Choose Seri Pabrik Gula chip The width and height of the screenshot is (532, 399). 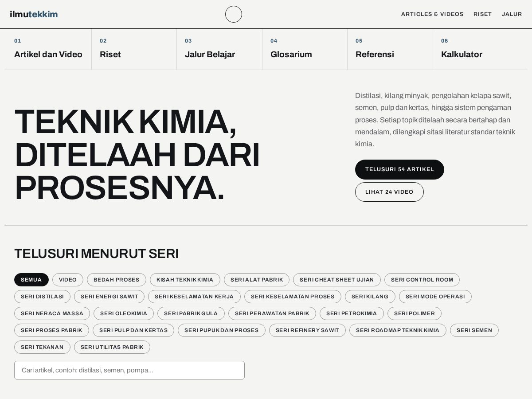coord(191,313)
